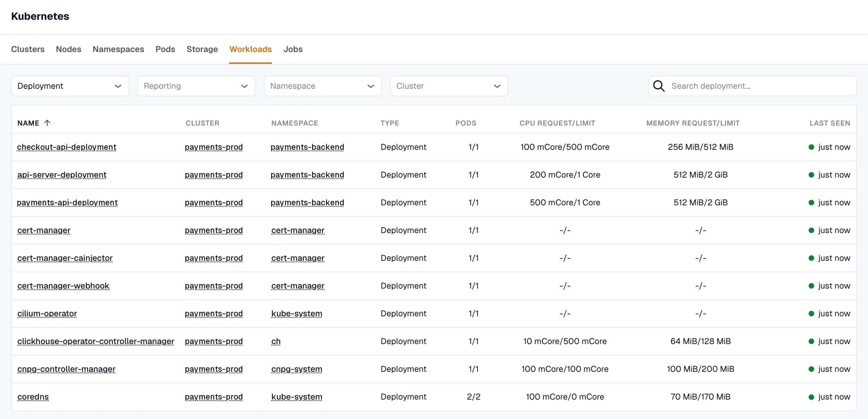The height and width of the screenshot is (419, 868).
Task: Click '10 mCore/500 mCore' CPU value
Action: 565,341
